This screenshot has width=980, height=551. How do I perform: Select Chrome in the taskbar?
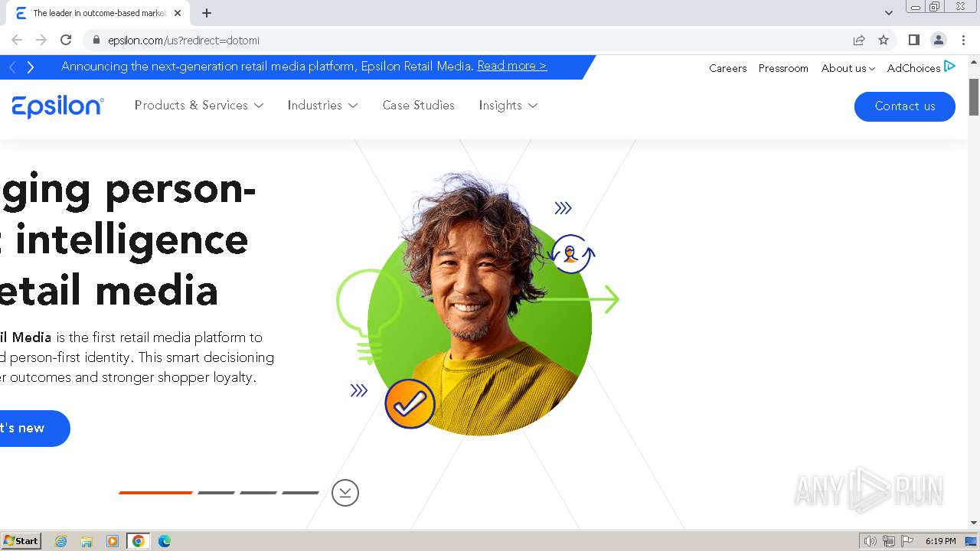click(139, 541)
